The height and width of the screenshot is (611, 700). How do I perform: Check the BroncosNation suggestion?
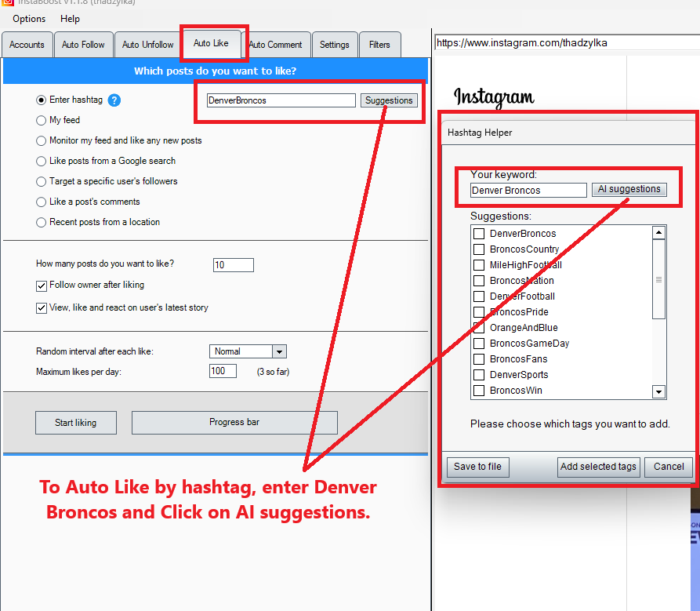(479, 281)
